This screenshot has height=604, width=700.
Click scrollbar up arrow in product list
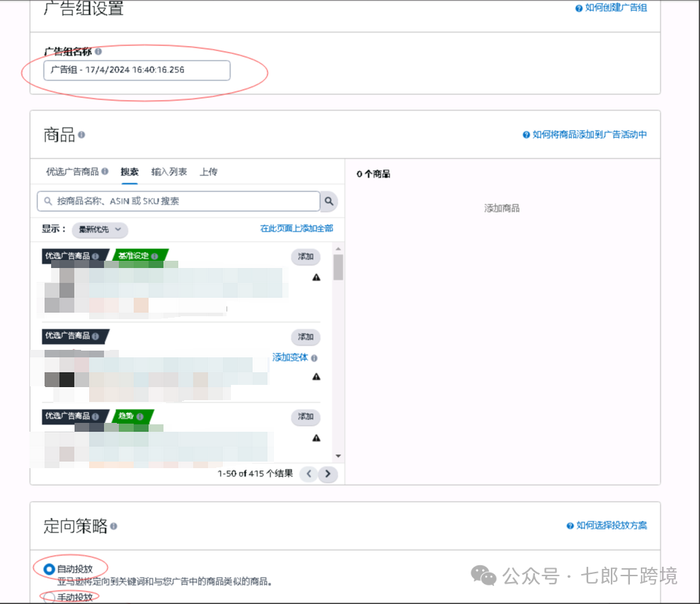click(338, 249)
